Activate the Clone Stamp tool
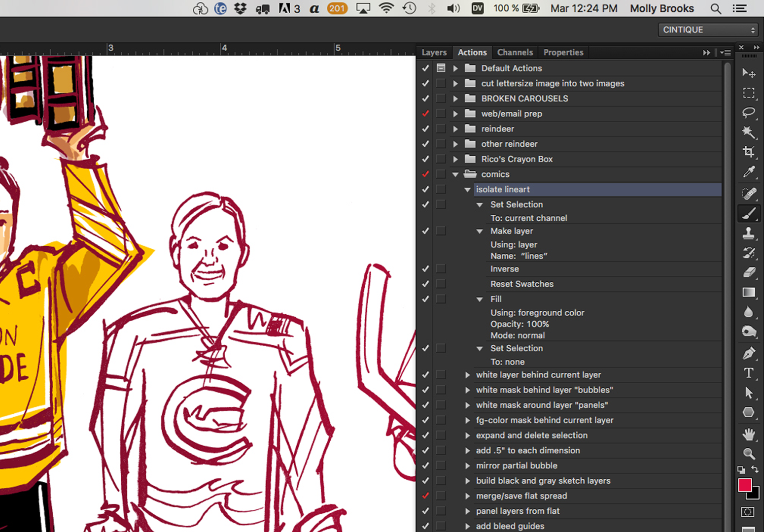 pyautogui.click(x=749, y=233)
